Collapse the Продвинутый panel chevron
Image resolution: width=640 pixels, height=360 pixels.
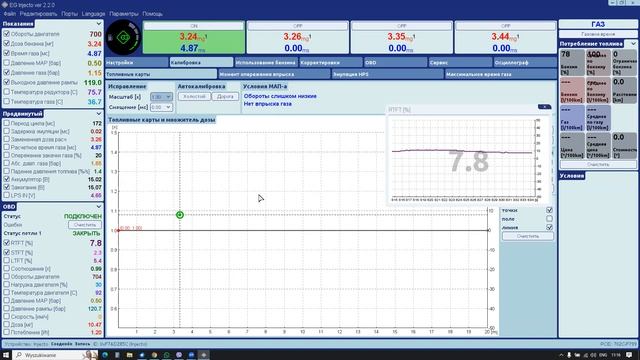pyautogui.click(x=98, y=113)
